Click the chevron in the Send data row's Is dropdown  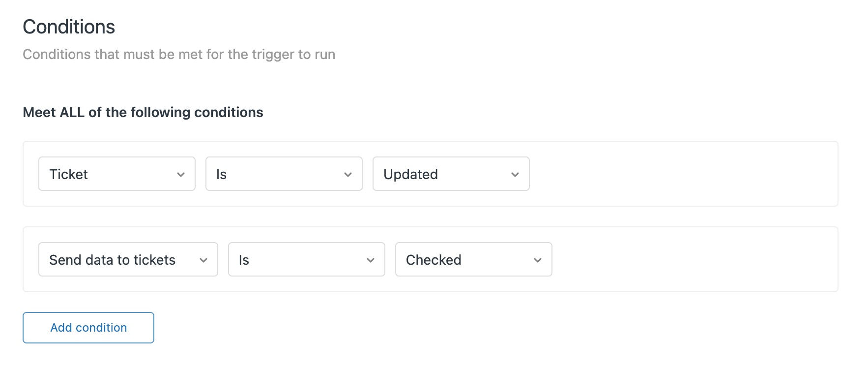(371, 260)
